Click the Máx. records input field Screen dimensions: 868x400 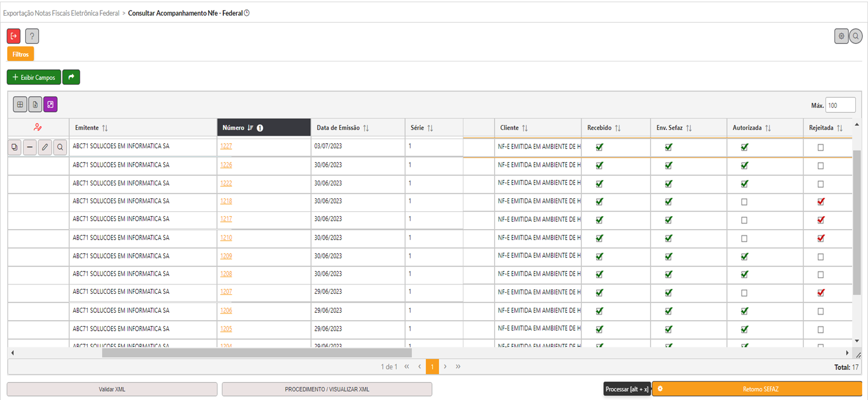[x=840, y=105]
